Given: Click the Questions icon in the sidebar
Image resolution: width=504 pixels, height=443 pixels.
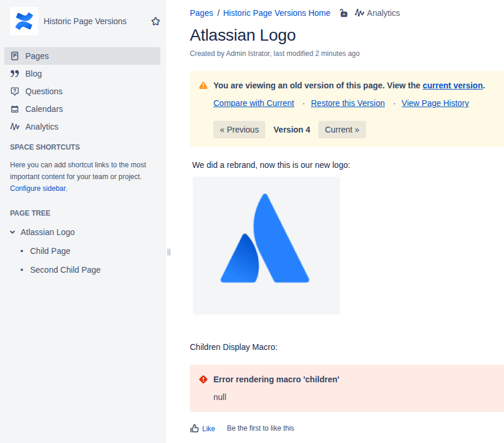Looking at the screenshot, I should [15, 91].
